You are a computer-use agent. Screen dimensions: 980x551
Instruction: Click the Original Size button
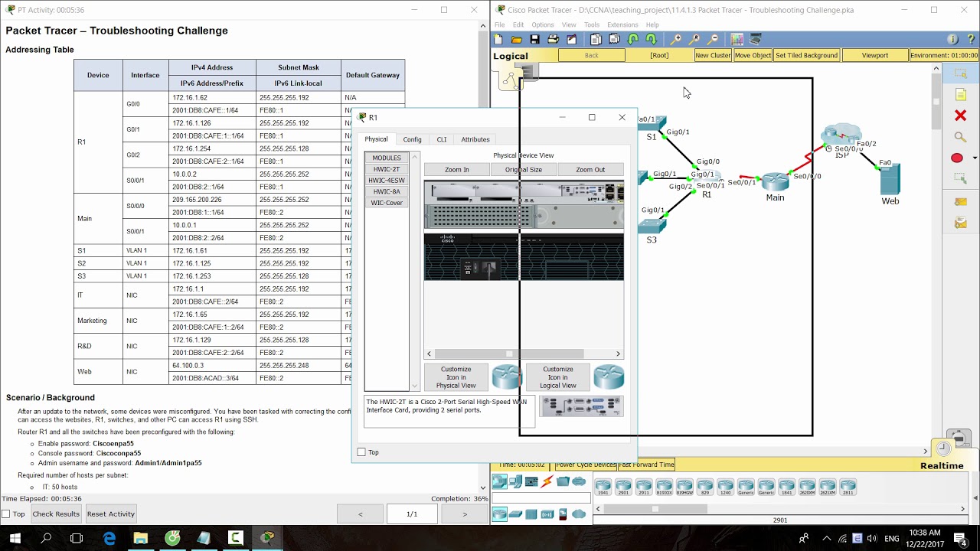coord(524,170)
